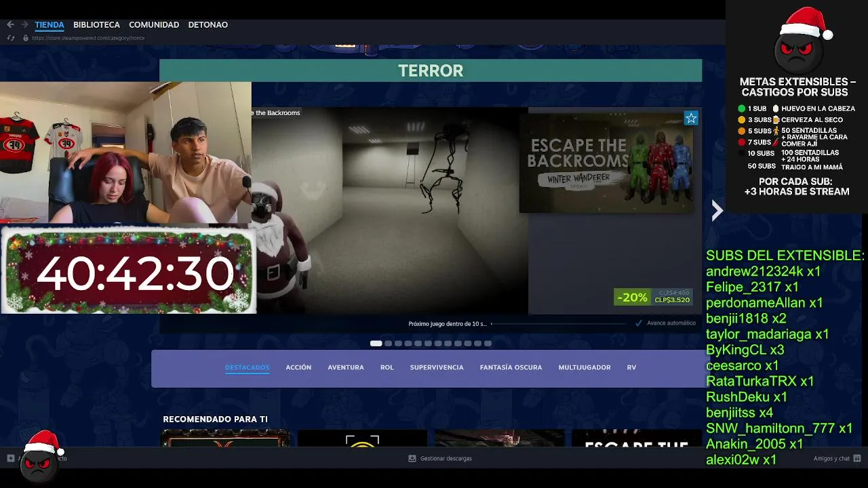
Task: Click the -20% discount badge
Action: click(x=632, y=298)
